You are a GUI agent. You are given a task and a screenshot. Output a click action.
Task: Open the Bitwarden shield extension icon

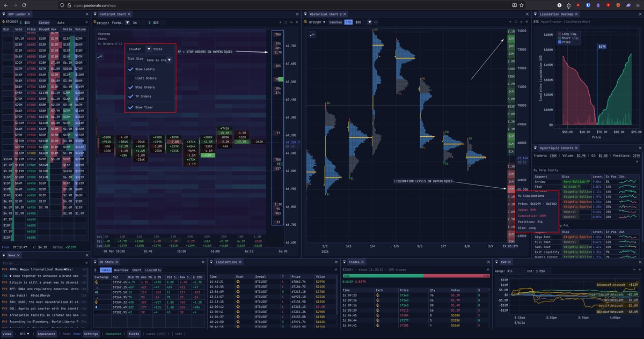click(x=588, y=5)
